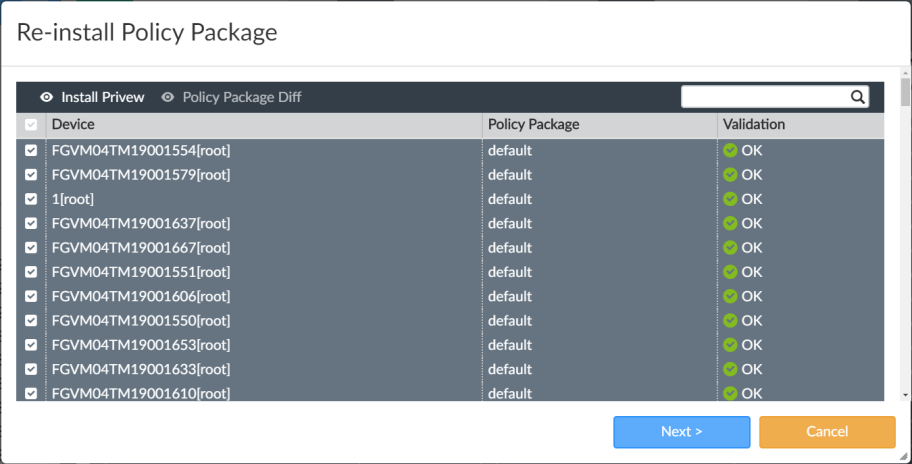Click OK validation icon for FGVM04TM19001637

coord(730,224)
